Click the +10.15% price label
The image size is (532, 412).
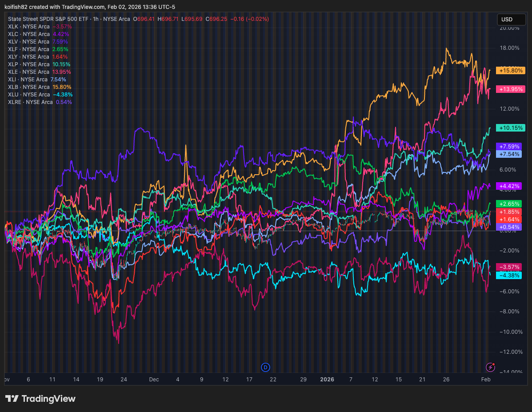point(511,128)
